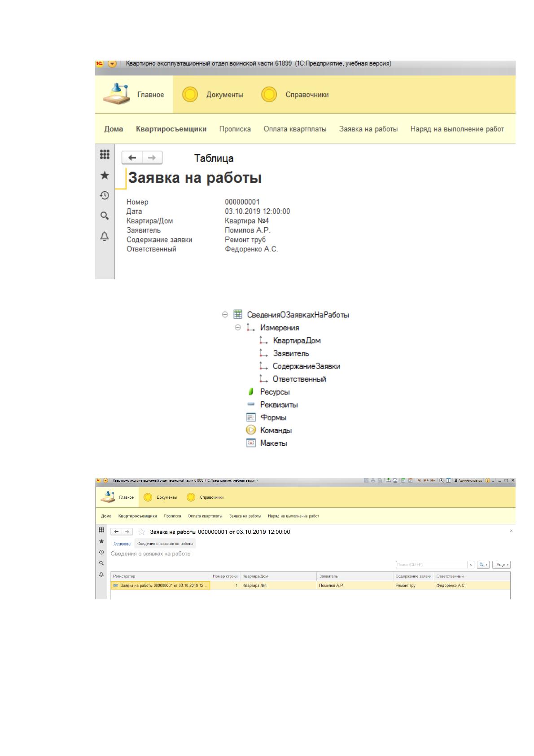The width and height of the screenshot is (534, 756).
Task: Open History clock icon in top window sidebar
Action: point(105,195)
